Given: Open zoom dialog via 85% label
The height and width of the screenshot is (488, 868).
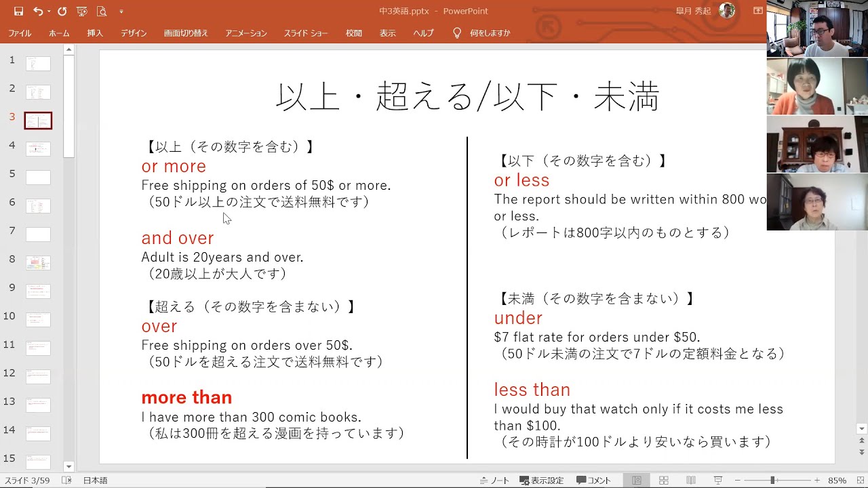Looking at the screenshot, I should (837, 481).
